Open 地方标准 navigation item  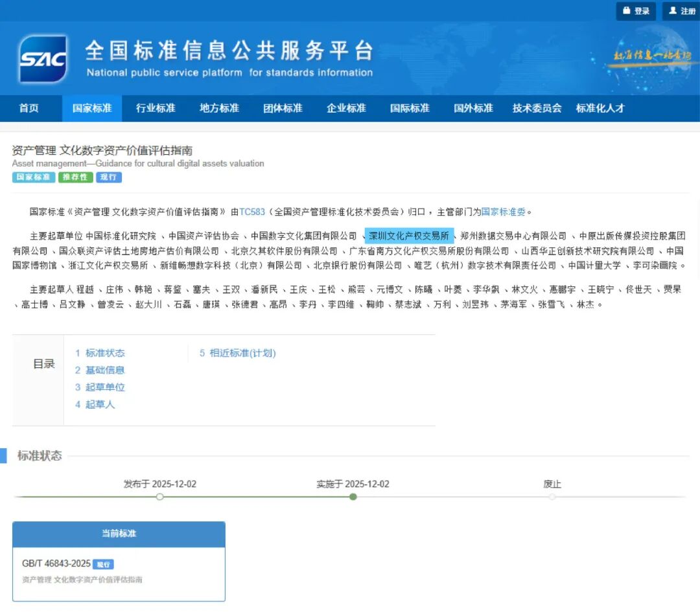(x=219, y=108)
